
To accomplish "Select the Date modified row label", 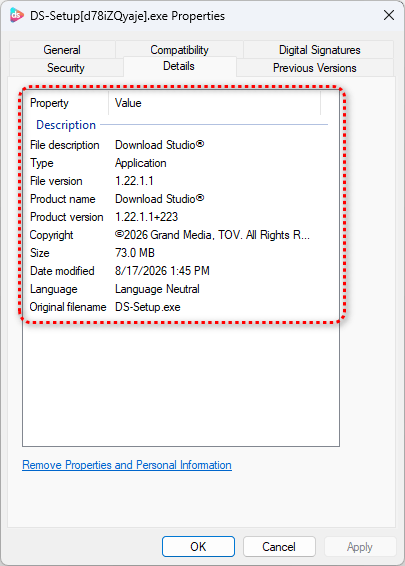I will [62, 271].
